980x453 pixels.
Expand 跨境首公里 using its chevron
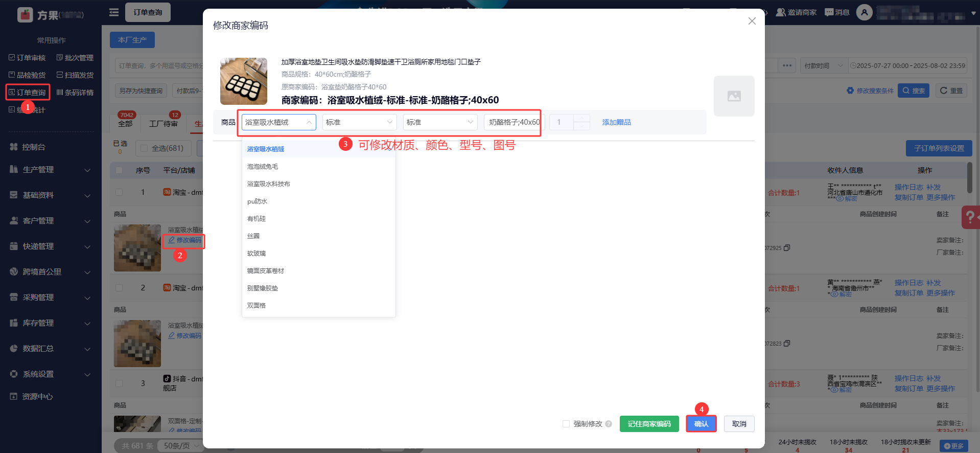[87, 273]
